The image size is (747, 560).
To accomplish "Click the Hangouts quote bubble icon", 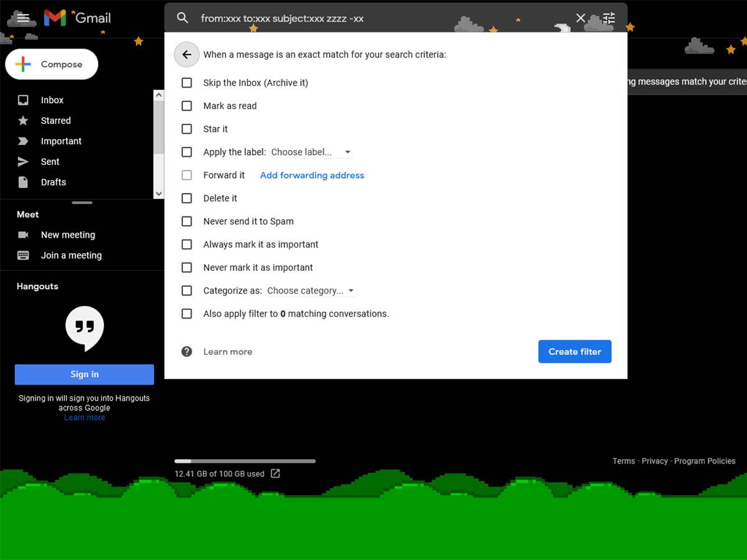I will [x=85, y=328].
